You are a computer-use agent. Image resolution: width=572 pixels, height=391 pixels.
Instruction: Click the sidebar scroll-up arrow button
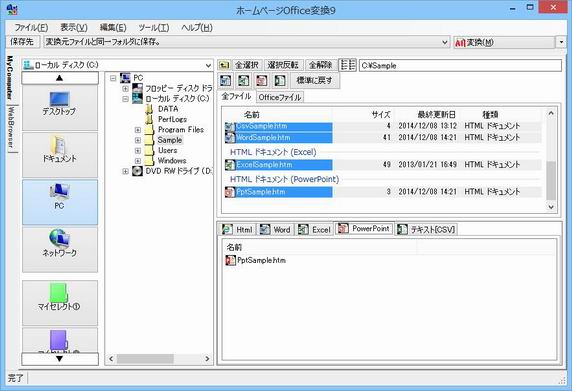coord(60,78)
